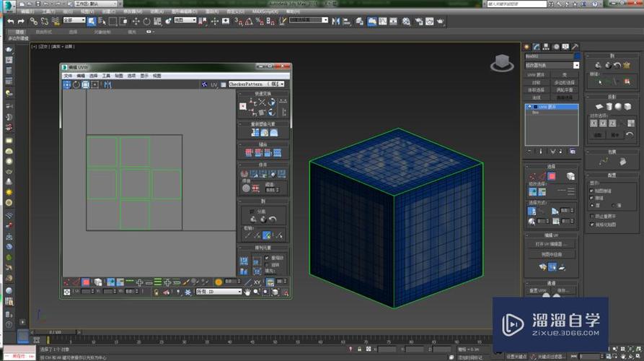Open the named selection sets dropdown
Viewport: 644px width, 361px height.
click(309, 20)
